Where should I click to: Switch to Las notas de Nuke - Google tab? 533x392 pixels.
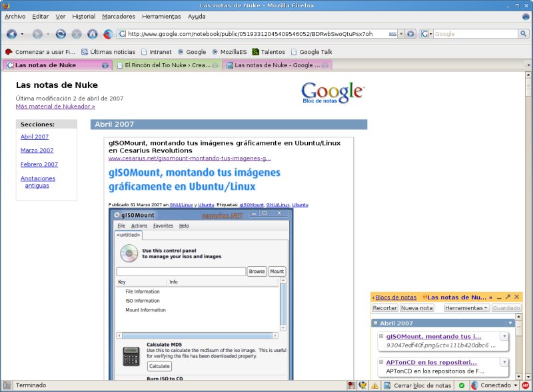[277, 65]
